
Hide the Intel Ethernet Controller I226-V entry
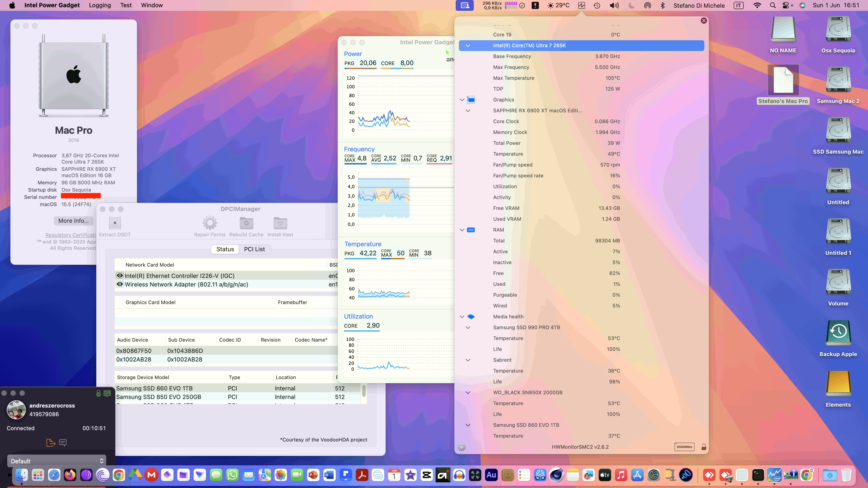point(120,275)
